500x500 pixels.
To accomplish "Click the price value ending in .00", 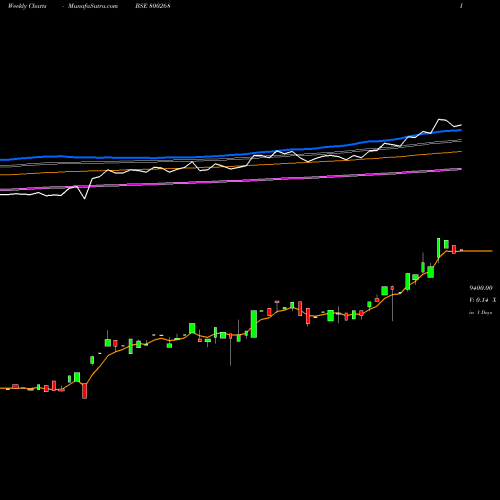I will coord(480,288).
